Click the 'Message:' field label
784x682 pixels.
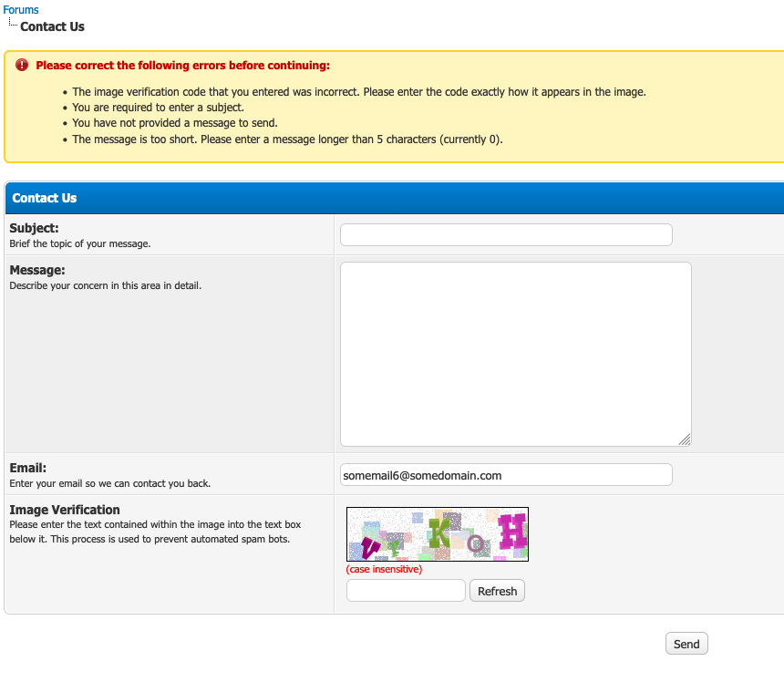pos(37,270)
